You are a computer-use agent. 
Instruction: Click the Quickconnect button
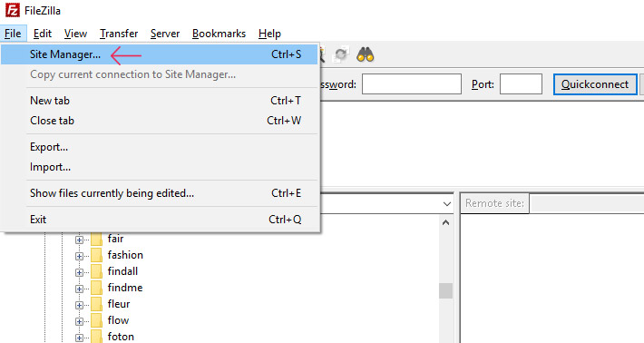595,84
